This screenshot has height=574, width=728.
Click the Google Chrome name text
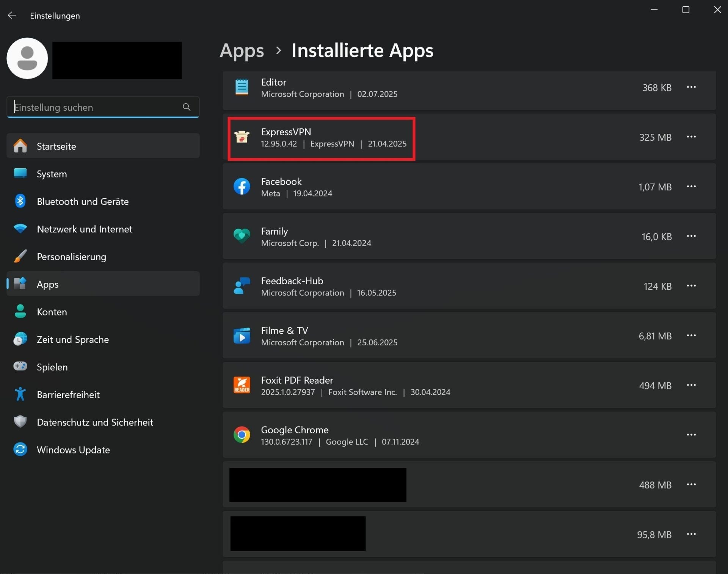click(x=295, y=430)
